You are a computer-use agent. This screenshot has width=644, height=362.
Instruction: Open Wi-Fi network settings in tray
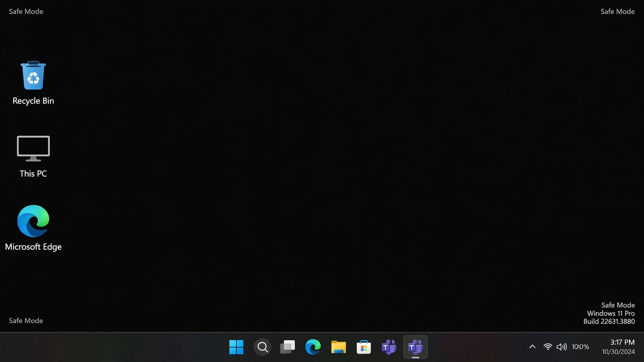coord(548,347)
